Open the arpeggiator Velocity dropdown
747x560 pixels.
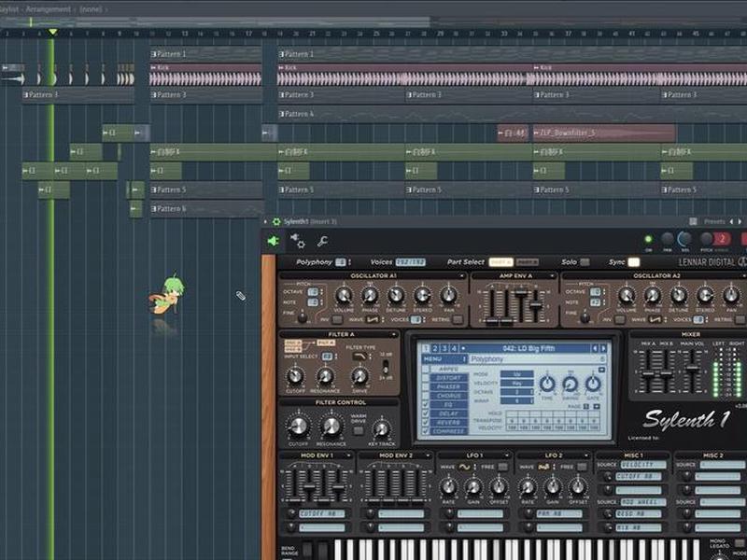tap(517, 383)
